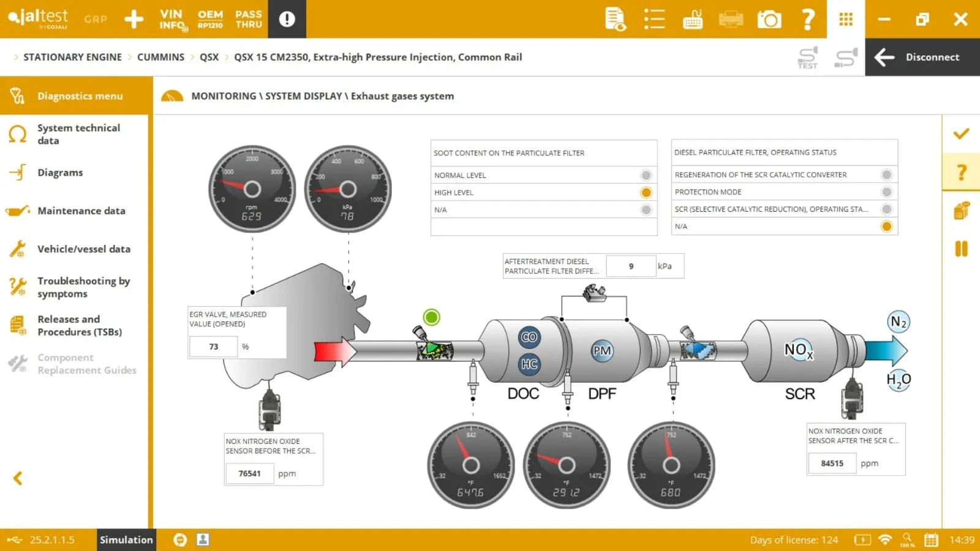This screenshot has height=551, width=980.
Task: Edit the NOX sensor value field showing 76541
Action: coord(249,473)
